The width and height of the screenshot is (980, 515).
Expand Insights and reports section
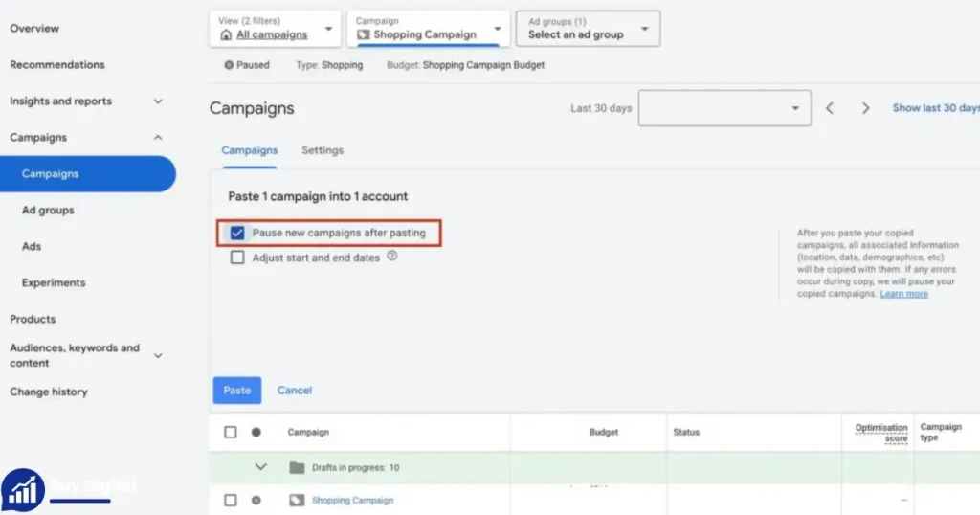click(x=158, y=101)
